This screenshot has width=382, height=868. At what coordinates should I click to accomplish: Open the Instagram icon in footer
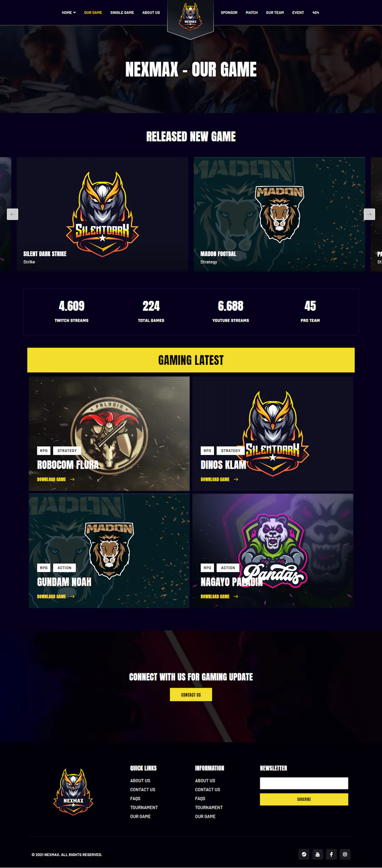pyautogui.click(x=345, y=854)
